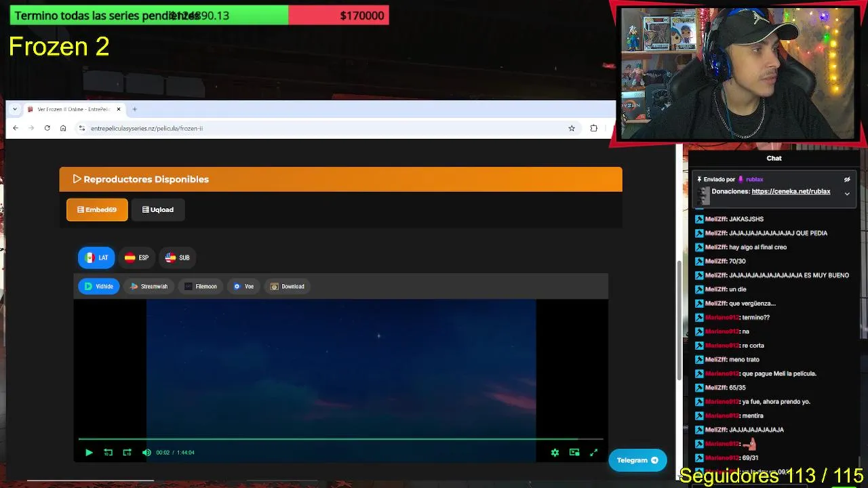The image size is (868, 488).
Task: Hide the pinned chat message
Action: coord(847,180)
